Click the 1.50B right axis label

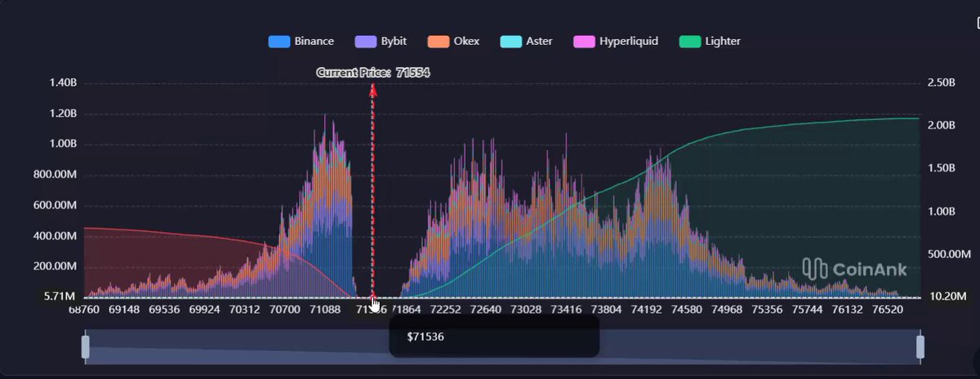click(942, 168)
